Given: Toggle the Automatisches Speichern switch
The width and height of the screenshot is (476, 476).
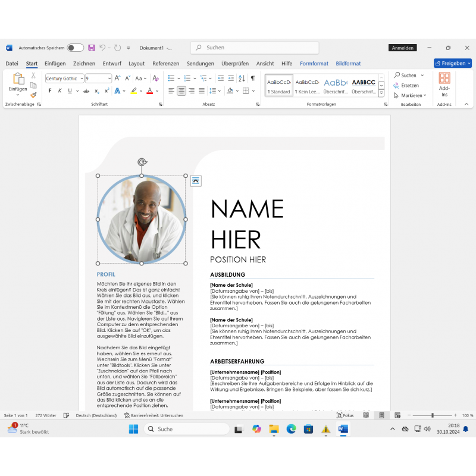Looking at the screenshot, I should (75, 48).
